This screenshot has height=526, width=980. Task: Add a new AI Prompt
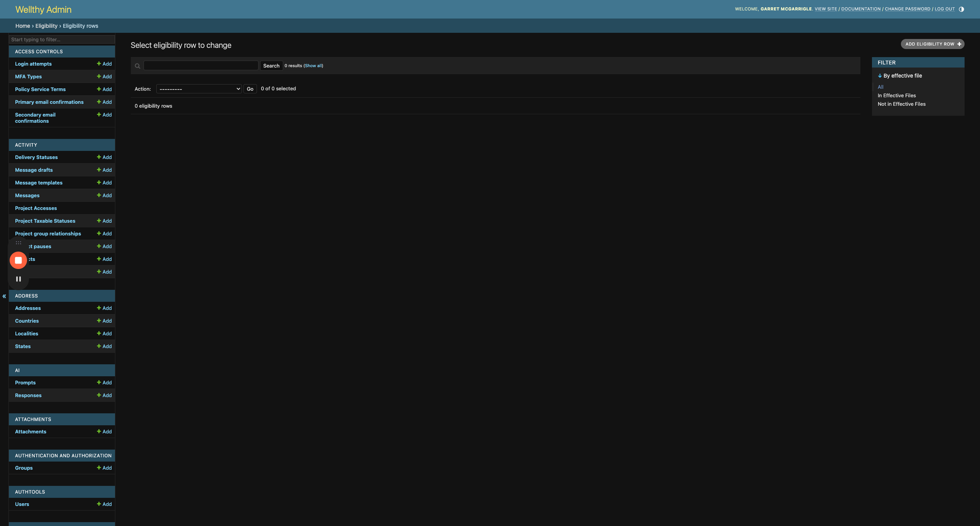click(104, 382)
